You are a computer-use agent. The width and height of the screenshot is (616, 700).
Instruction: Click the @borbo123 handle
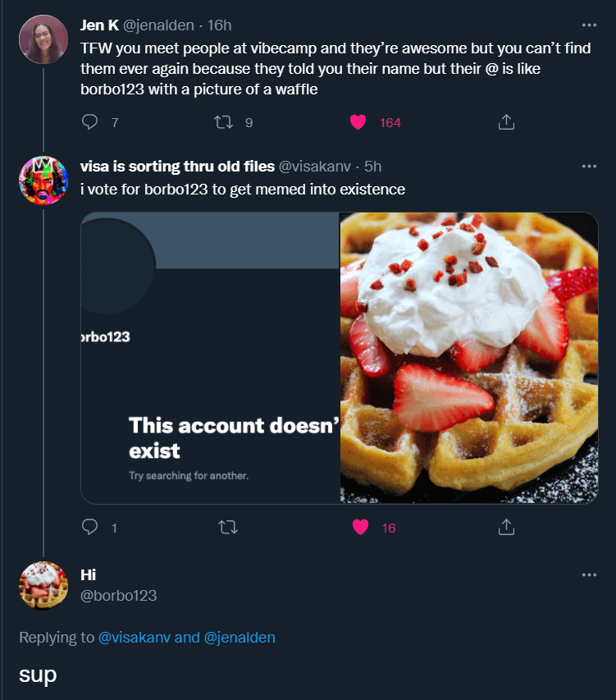coord(118,596)
